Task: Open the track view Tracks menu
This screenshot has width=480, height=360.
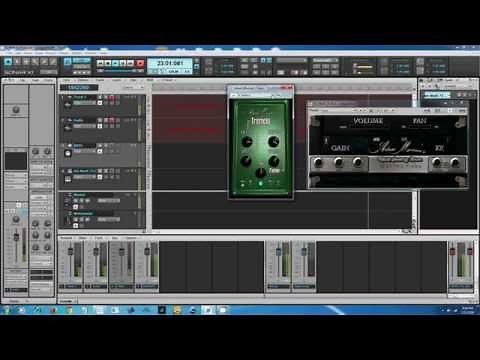Action: pyautogui.click(x=100, y=80)
